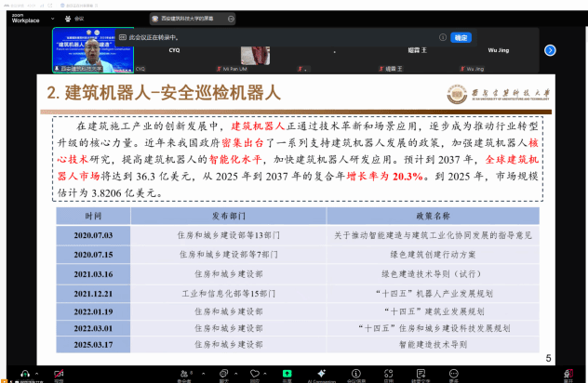This screenshot has height=383, width=588.
Task: Click the red leave meeting button
Action: tap(568, 374)
